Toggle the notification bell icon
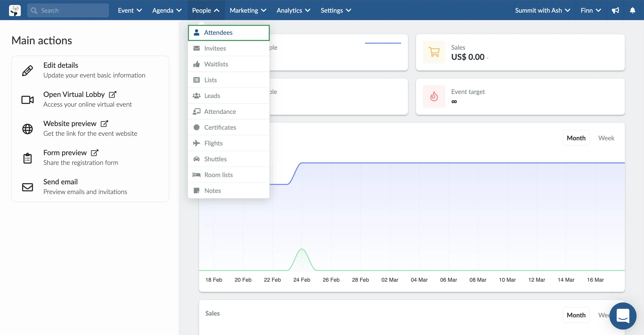 pyautogui.click(x=632, y=10)
